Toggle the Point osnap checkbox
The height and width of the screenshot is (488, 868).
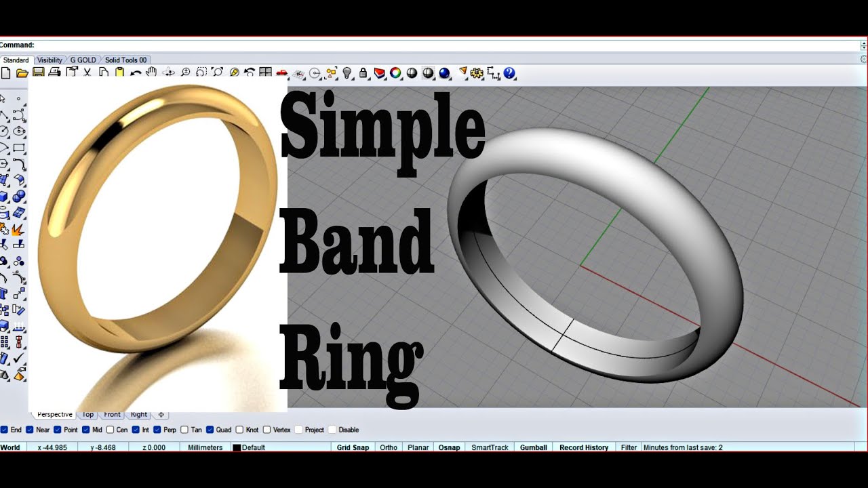(57, 430)
